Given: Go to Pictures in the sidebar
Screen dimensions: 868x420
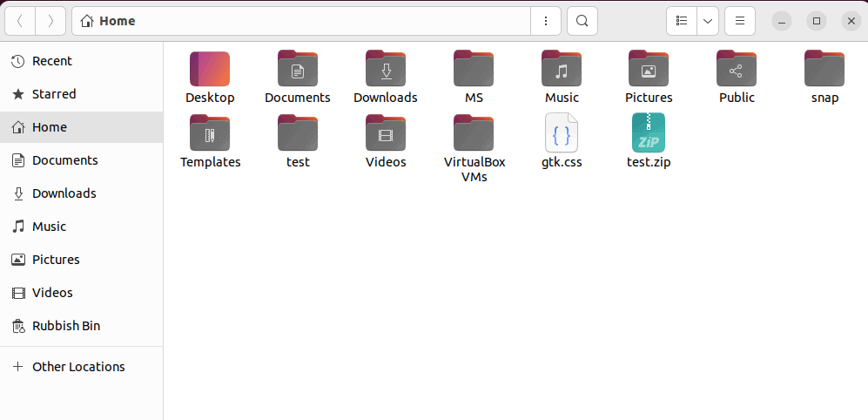Looking at the screenshot, I should [56, 260].
